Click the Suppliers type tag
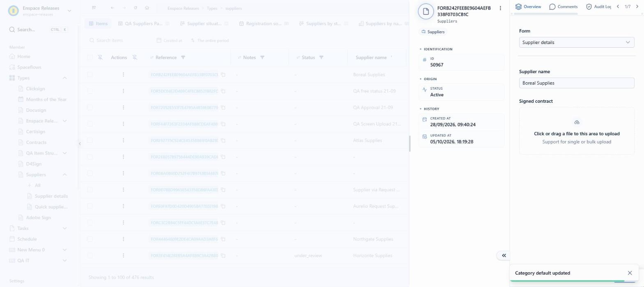Screen dimensions: 644x287 pyautogui.click(x=433, y=32)
